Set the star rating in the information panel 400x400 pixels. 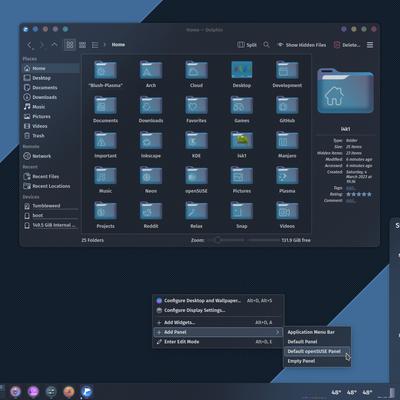click(x=359, y=194)
